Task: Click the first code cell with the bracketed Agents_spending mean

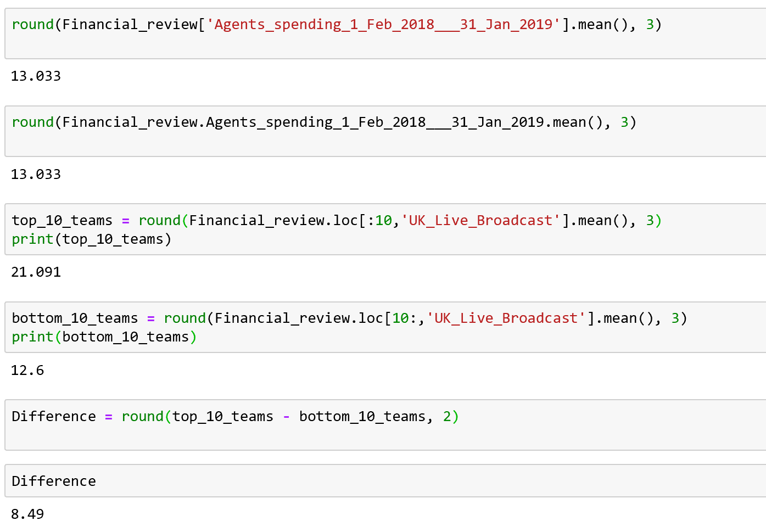Action: pyautogui.click(x=385, y=33)
